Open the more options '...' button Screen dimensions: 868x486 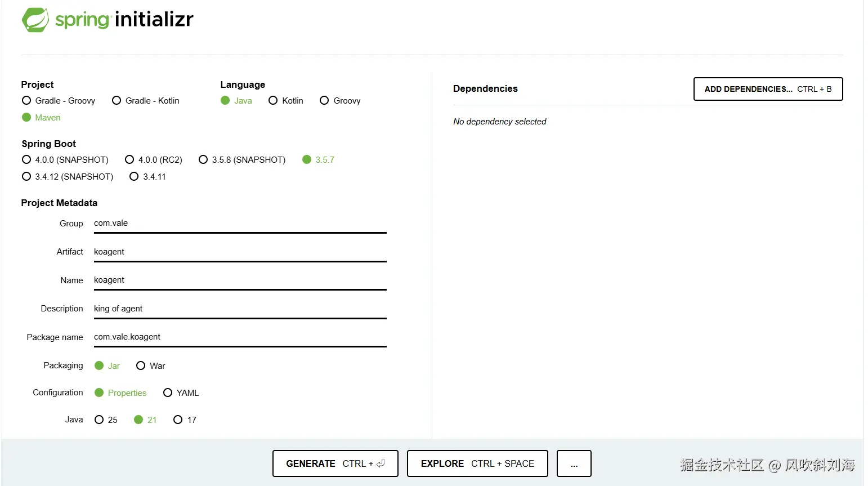[574, 463]
